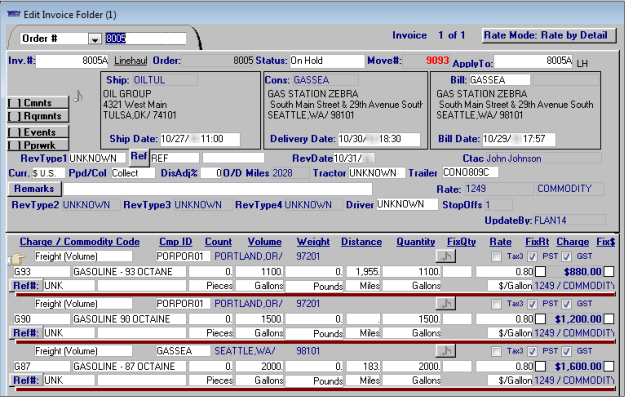Open the notes icon on the G90 charge line

coord(446,304)
